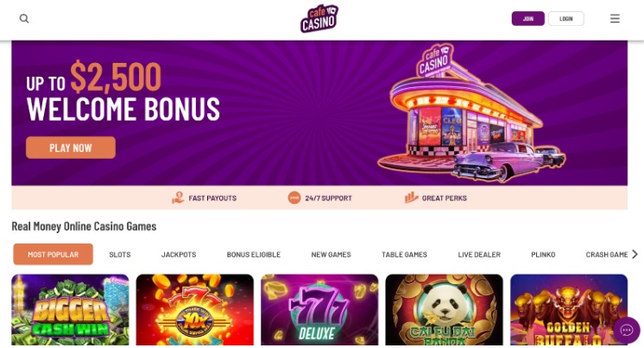
Task: Open the live chat bubble icon
Action: coord(627,330)
